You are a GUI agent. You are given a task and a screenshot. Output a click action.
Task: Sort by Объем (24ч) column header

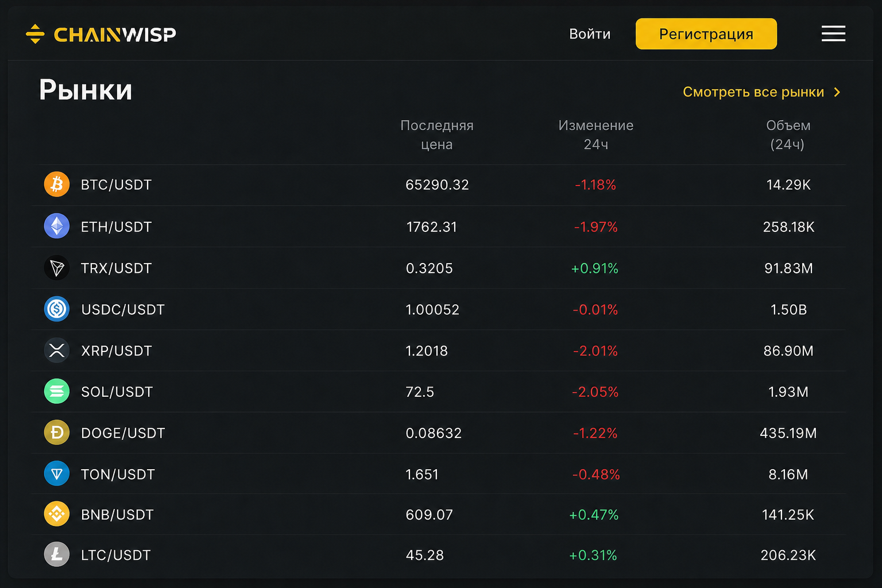(788, 135)
